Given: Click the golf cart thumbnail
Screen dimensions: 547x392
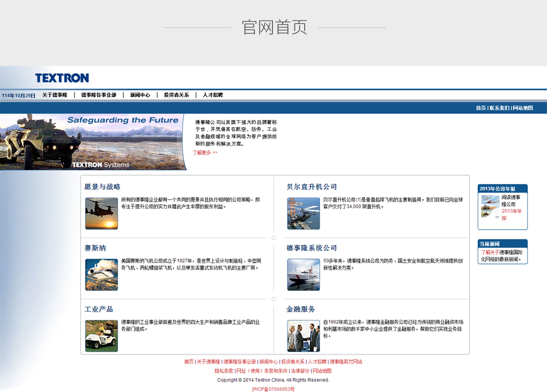Looking at the screenshot, I should point(102,336).
